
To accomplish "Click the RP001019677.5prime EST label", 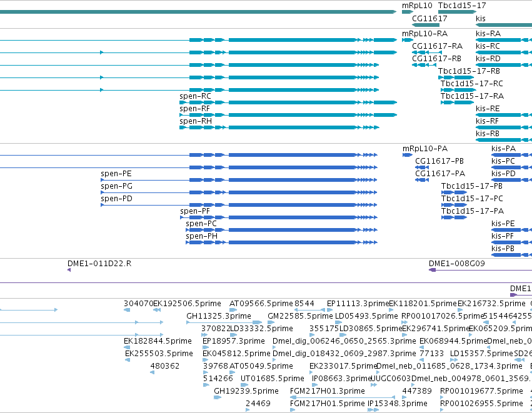I will (481, 391).
